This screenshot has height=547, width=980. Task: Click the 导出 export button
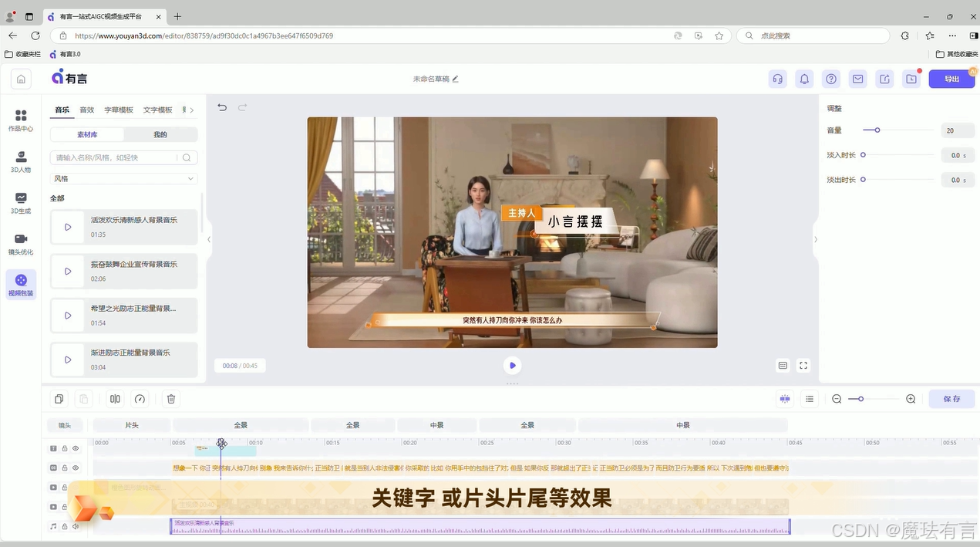[x=951, y=79]
